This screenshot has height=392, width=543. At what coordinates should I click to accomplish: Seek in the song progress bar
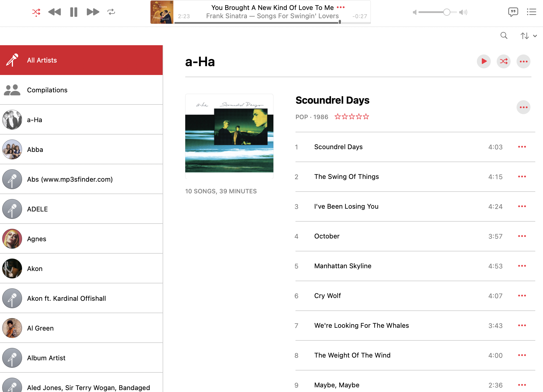click(x=272, y=23)
